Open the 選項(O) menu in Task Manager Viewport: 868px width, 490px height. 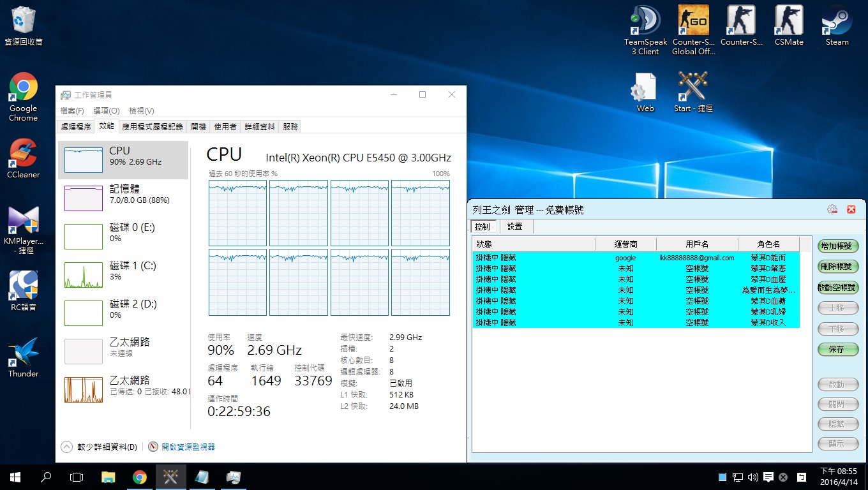point(107,111)
